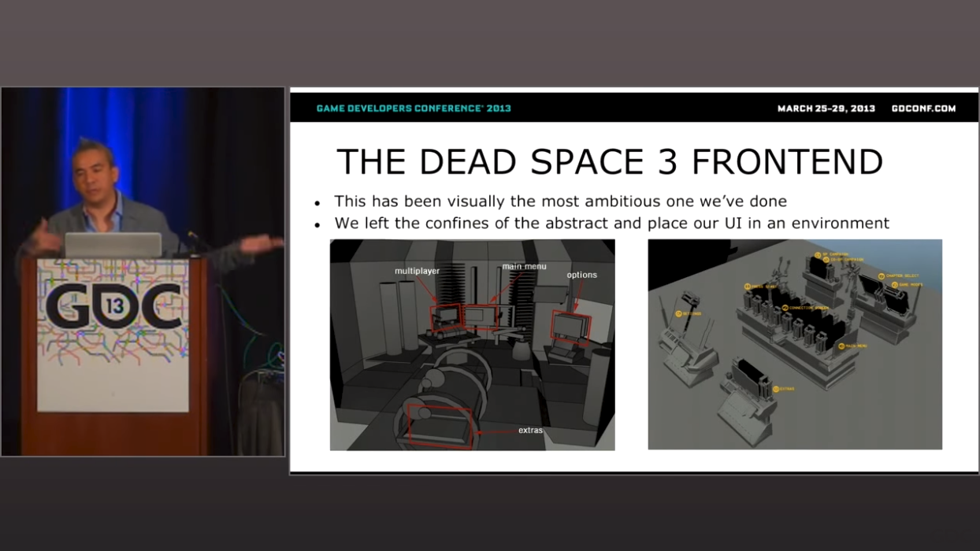The height and width of the screenshot is (551, 980).
Task: Click the slide title 'THE DEAD SPACE 3 FRONTEND'
Action: tap(610, 162)
